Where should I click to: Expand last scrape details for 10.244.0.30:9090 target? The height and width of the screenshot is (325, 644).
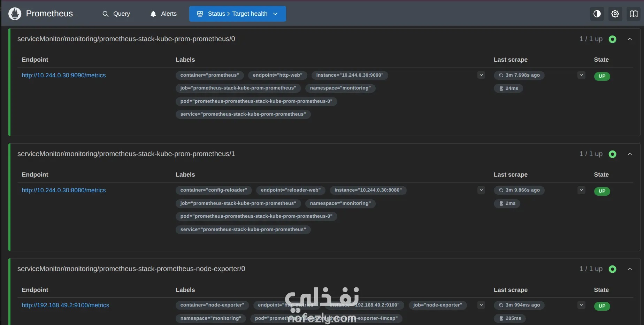581,75
